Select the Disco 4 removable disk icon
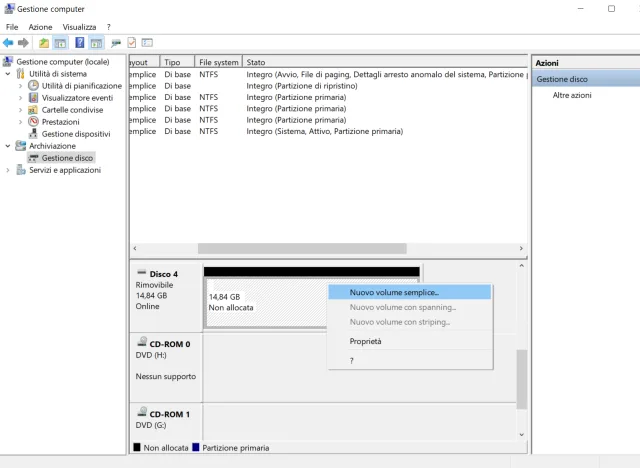Viewport: 640px width, 468px height. point(141,273)
